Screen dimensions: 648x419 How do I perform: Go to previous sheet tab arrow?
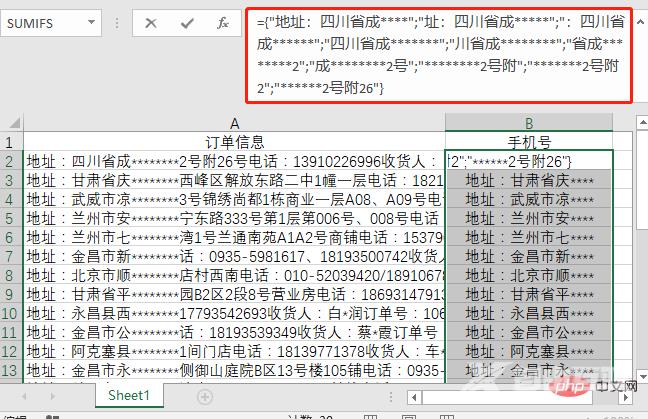pyautogui.click(x=24, y=397)
